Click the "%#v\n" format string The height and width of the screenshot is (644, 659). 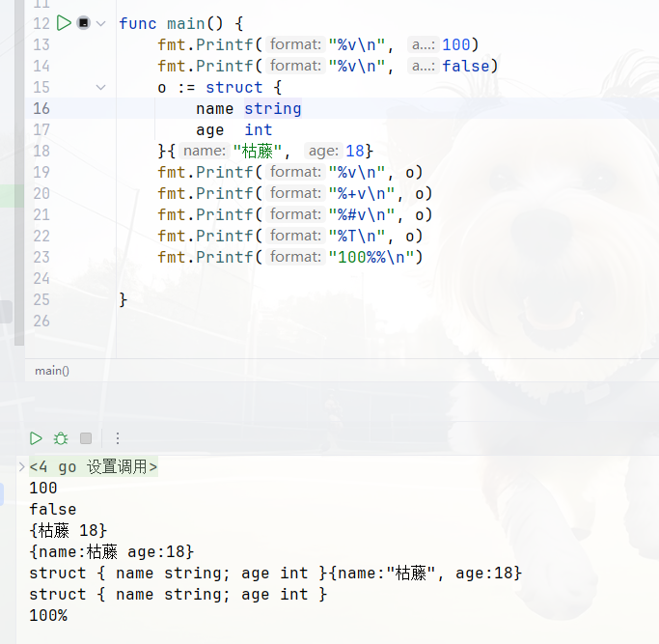click(362, 215)
